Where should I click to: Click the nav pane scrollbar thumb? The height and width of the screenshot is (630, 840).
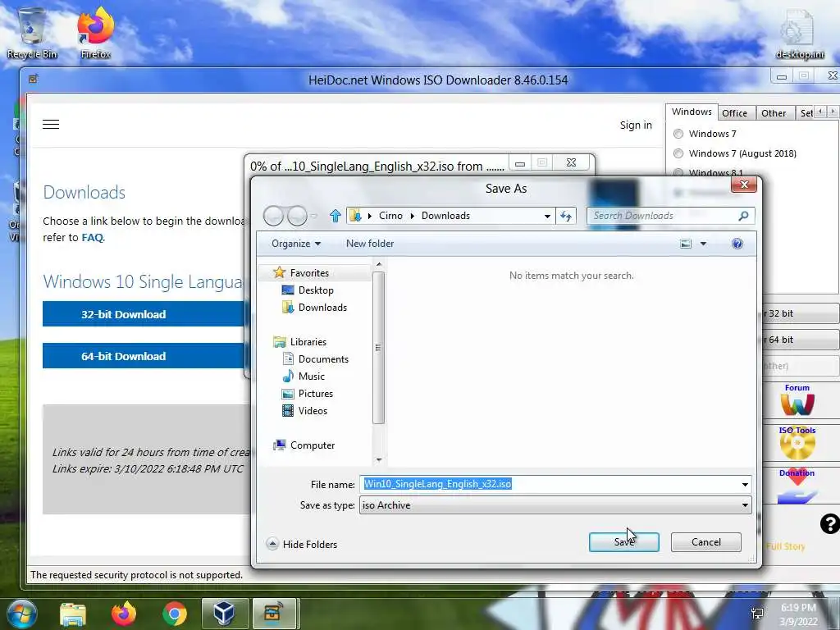pos(379,348)
